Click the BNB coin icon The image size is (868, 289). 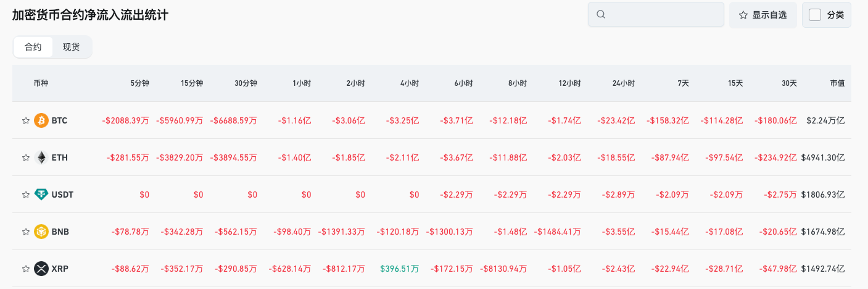pyautogui.click(x=41, y=232)
